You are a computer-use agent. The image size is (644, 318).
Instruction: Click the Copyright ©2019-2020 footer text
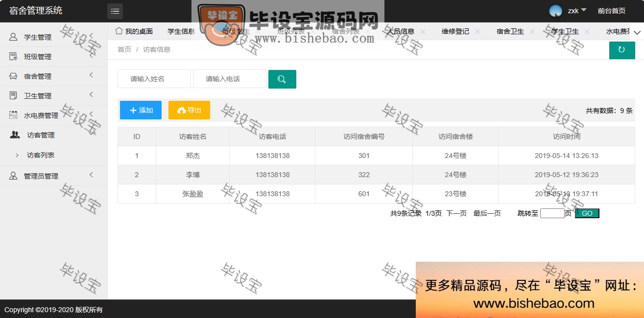point(53,310)
